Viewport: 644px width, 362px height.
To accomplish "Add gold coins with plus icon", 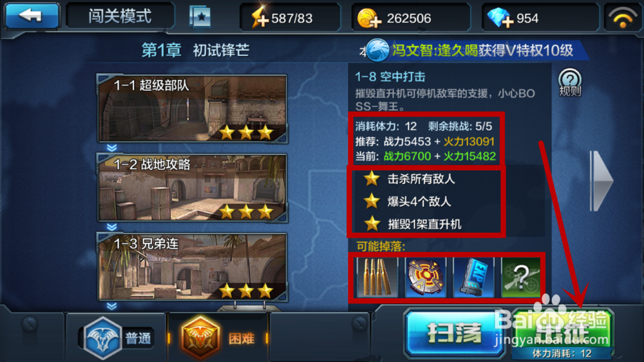I will (368, 18).
